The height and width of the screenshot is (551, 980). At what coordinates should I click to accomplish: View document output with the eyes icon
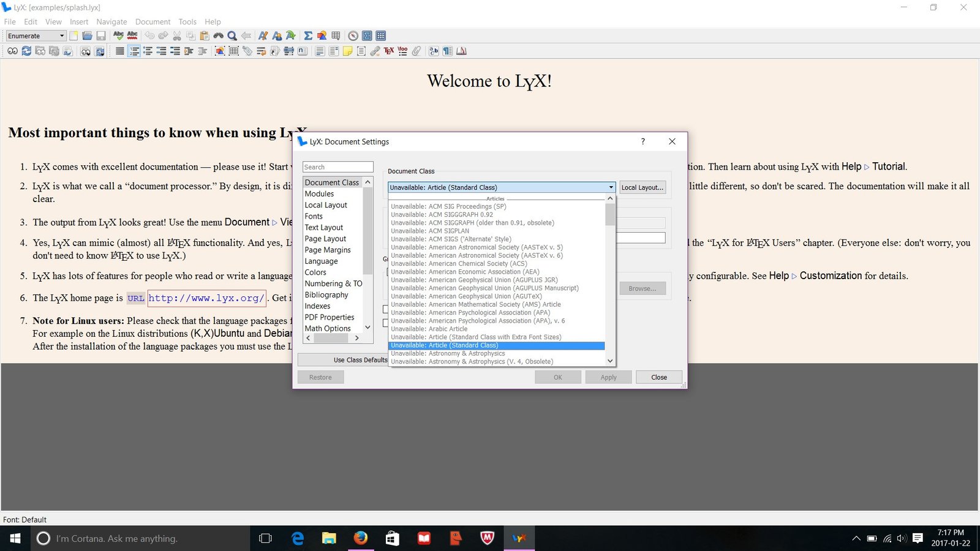(x=12, y=51)
